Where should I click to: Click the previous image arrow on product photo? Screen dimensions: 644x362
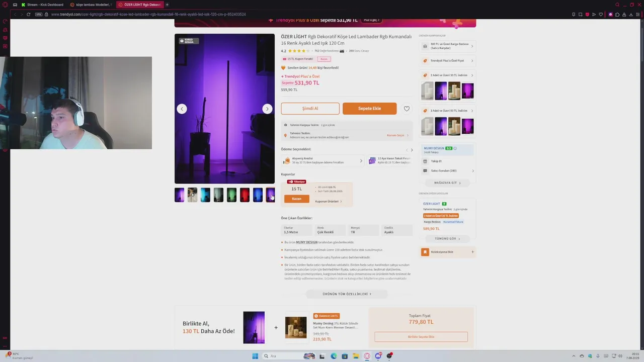pos(182,109)
